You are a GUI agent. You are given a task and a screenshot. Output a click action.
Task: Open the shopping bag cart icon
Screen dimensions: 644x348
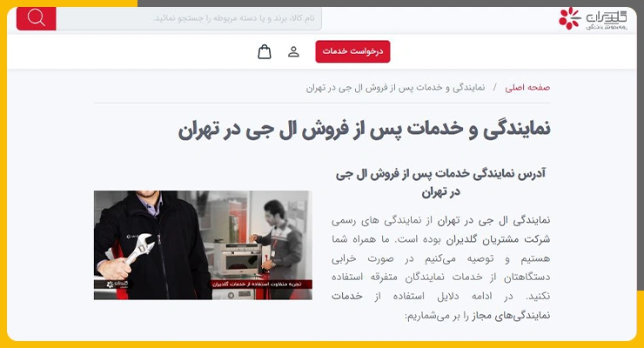(x=265, y=51)
